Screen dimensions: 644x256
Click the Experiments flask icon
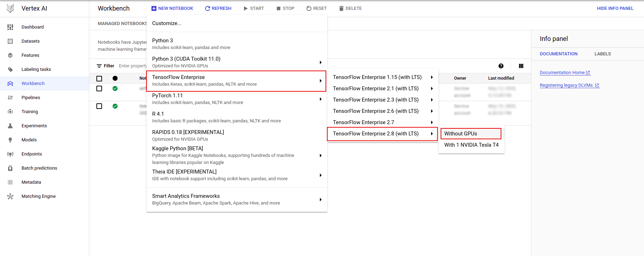(10, 126)
